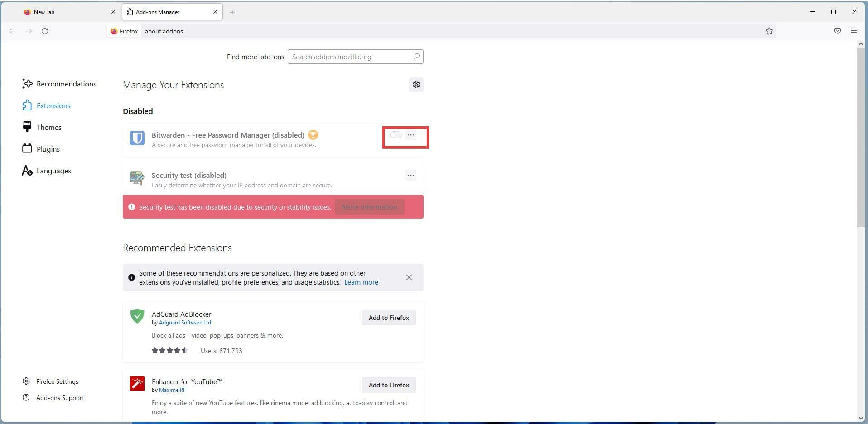The width and height of the screenshot is (868, 424).
Task: Click the Firefox identity badge in address bar
Action: 124,31
